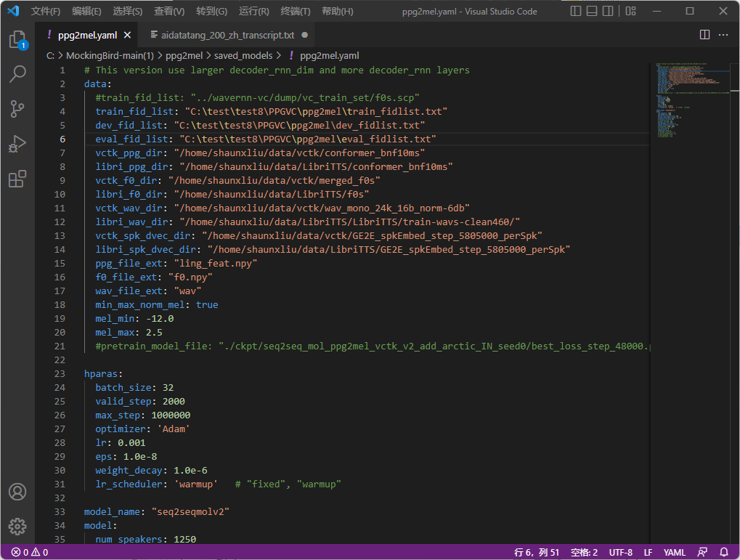
Task: Click the data: key on line 2
Action: click(x=98, y=84)
